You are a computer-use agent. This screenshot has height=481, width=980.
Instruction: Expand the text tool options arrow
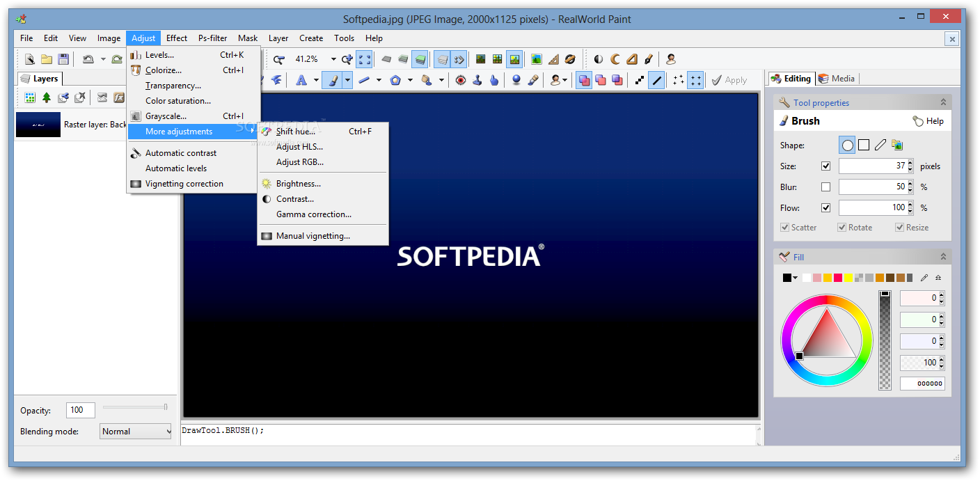(316, 80)
